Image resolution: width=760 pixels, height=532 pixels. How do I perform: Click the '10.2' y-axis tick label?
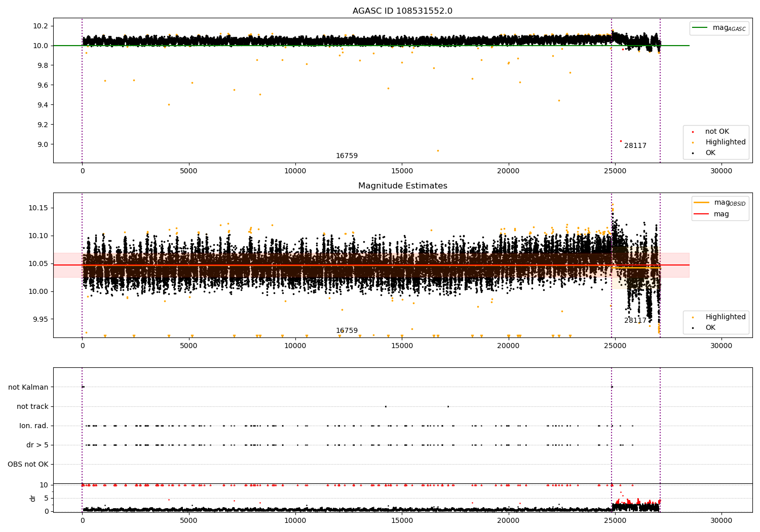[x=41, y=26]
